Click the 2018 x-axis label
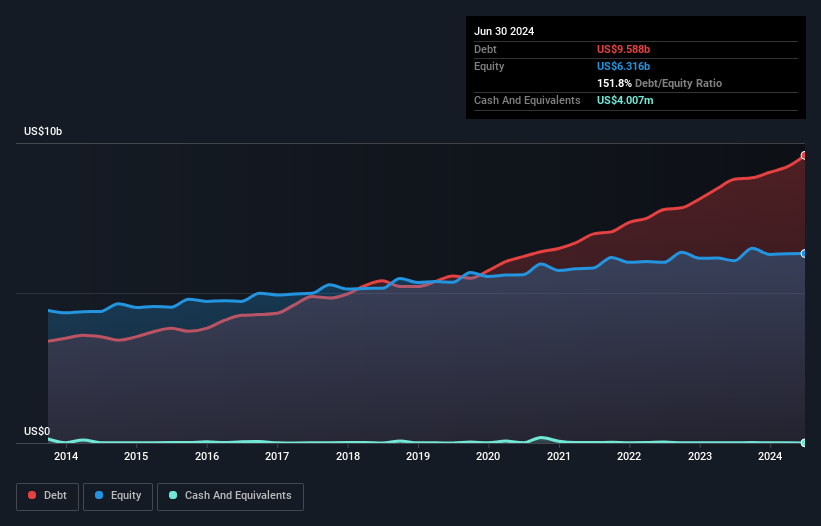Image resolution: width=821 pixels, height=526 pixels. (x=348, y=456)
